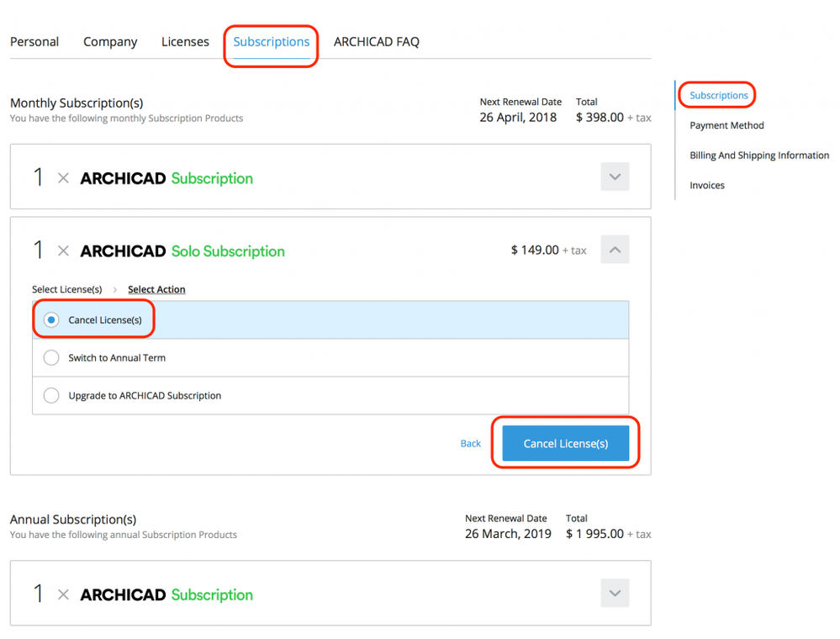
Task: Switch to the Company tab
Action: 110,42
